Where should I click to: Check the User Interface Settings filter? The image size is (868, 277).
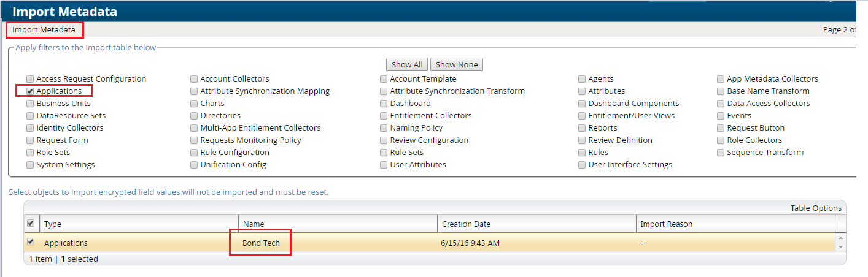(x=582, y=165)
